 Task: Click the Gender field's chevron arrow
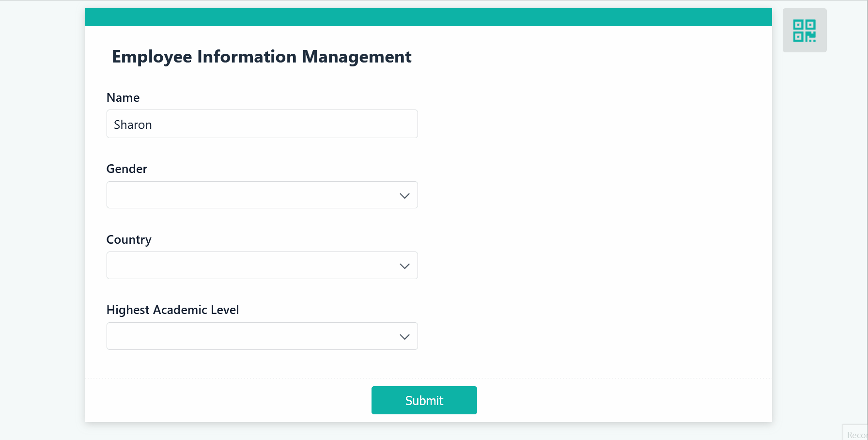click(x=404, y=196)
